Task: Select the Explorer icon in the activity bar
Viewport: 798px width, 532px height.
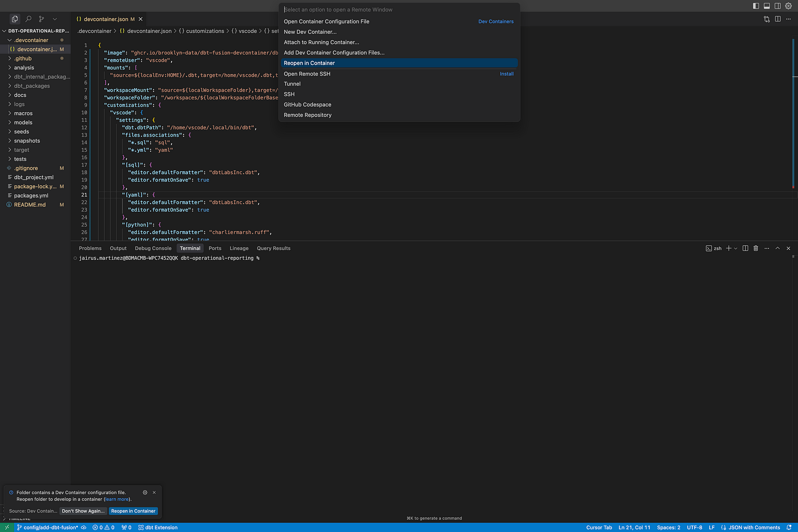Action: pyautogui.click(x=14, y=18)
